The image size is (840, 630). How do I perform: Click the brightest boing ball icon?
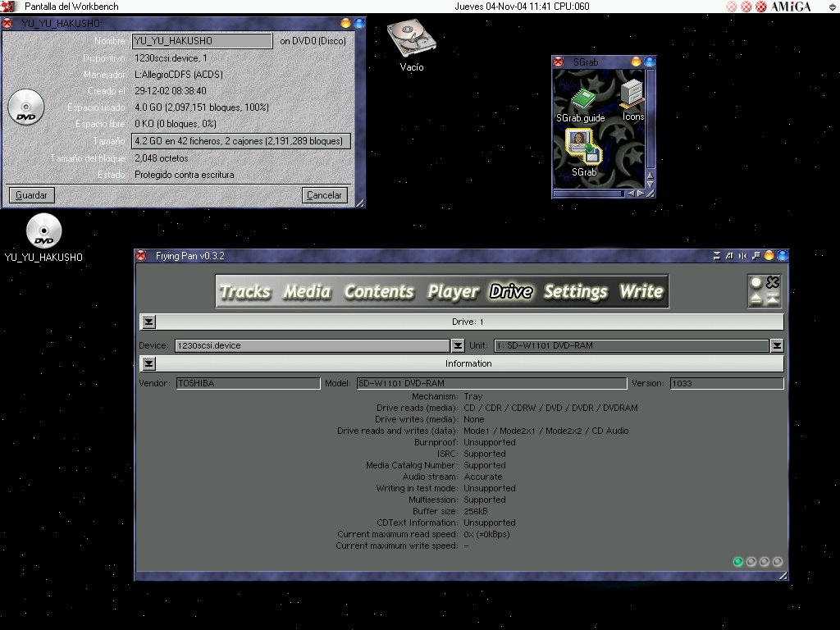[760, 7]
